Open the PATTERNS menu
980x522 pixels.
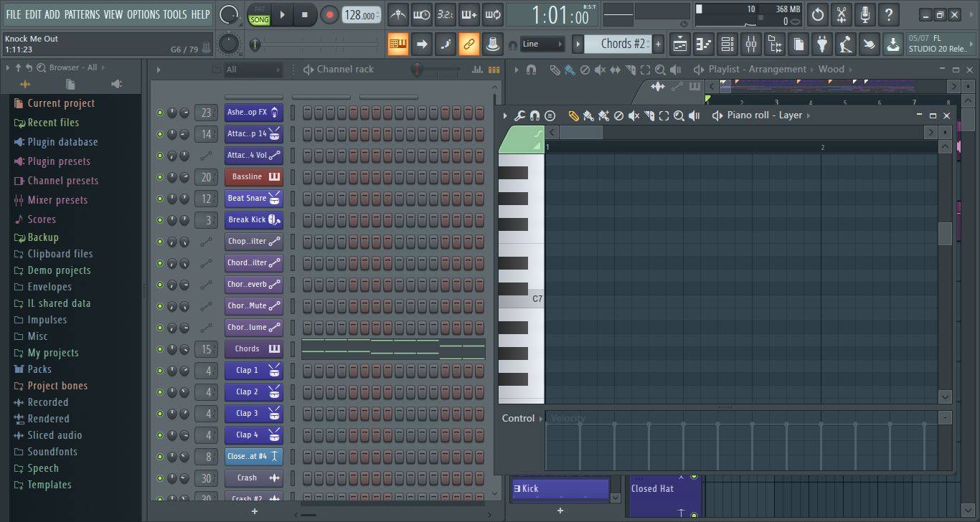83,14
